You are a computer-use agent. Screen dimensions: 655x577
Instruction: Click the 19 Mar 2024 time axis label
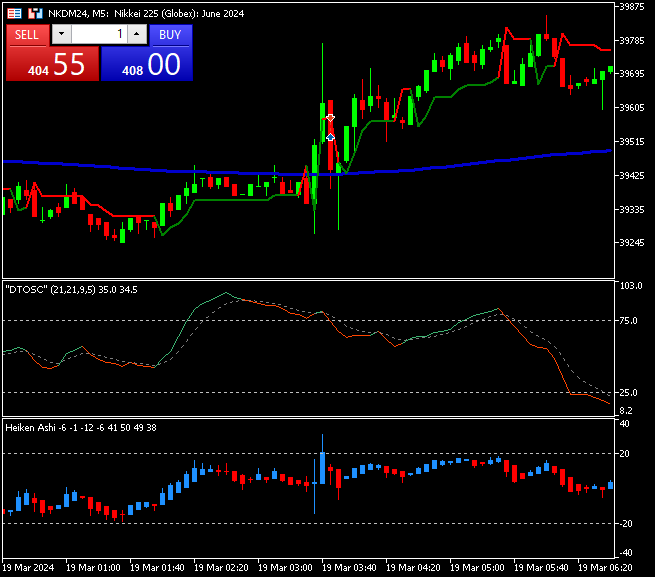point(28,568)
